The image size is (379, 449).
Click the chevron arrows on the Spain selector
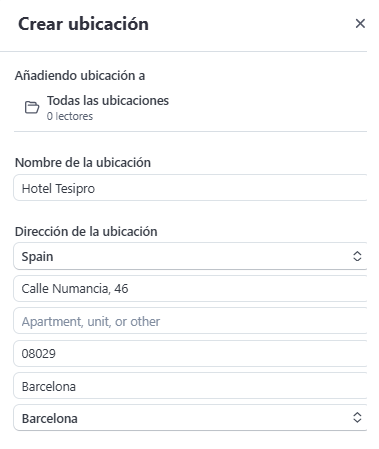tap(357, 256)
